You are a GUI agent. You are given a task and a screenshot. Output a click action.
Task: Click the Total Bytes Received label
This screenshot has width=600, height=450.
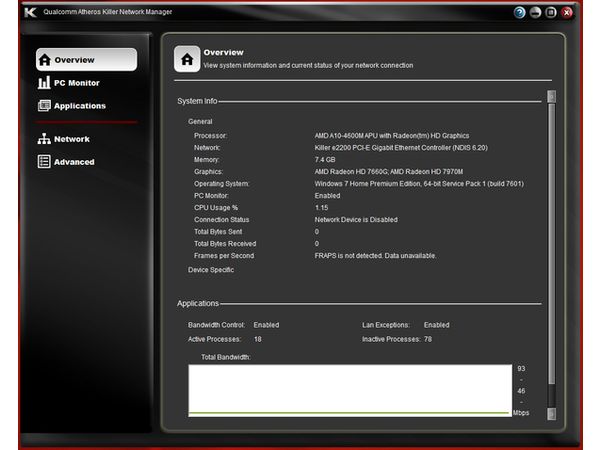click(x=225, y=244)
